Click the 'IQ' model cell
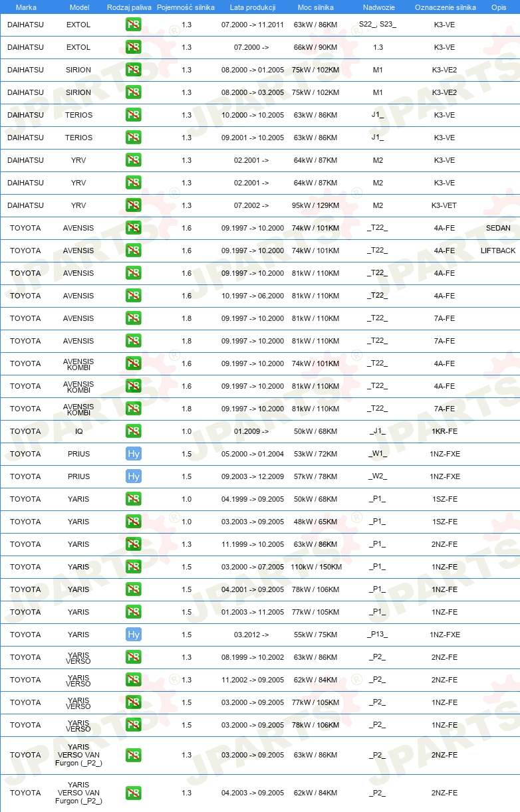 (79, 431)
